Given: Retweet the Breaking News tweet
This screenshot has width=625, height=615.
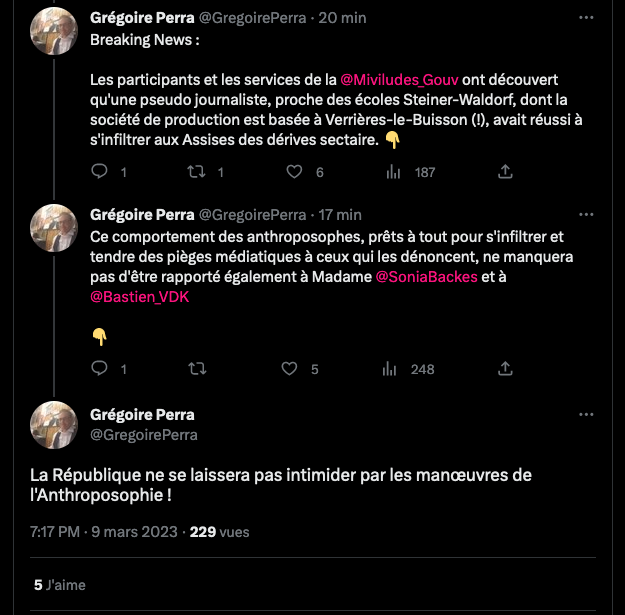Looking at the screenshot, I should tap(197, 172).
